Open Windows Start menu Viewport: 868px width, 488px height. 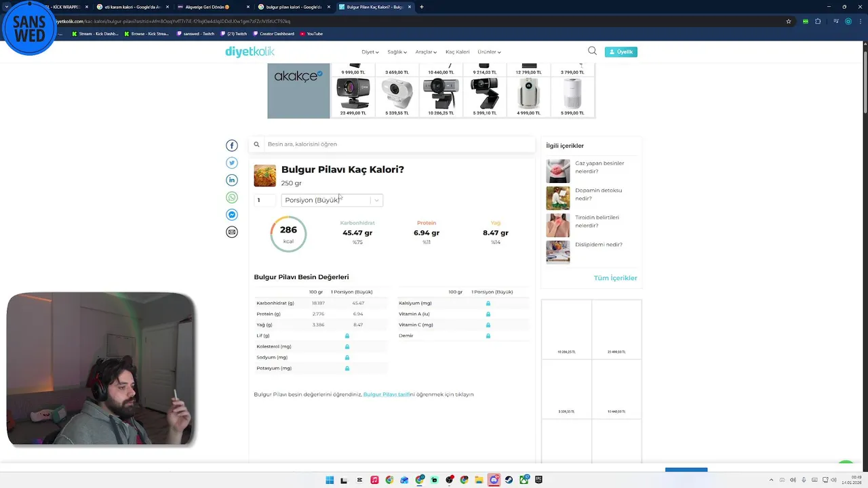[330, 480]
